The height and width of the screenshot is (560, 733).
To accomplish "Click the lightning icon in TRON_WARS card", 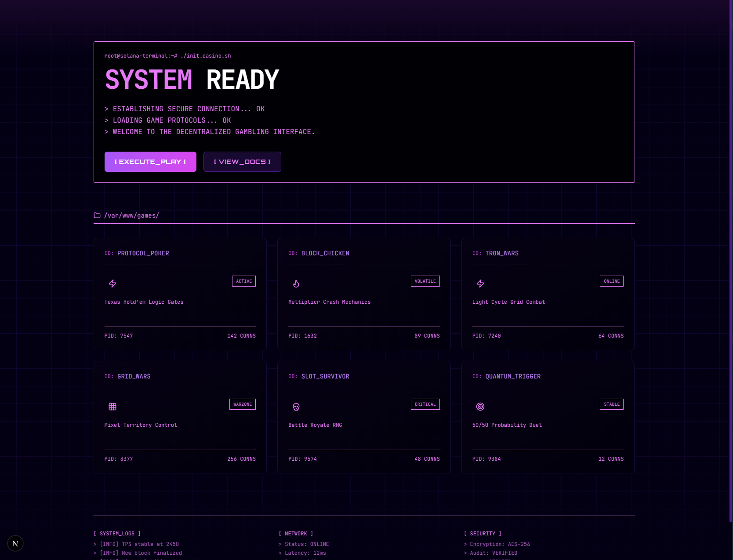I will (480, 284).
